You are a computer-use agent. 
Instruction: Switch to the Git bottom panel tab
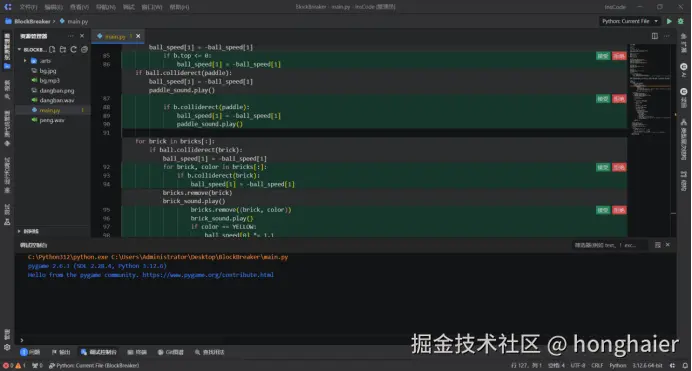[171, 352]
